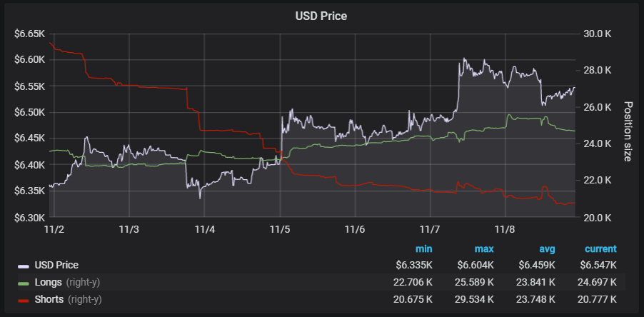
Task: Open the USD Price panel title menu
Action: point(321,15)
